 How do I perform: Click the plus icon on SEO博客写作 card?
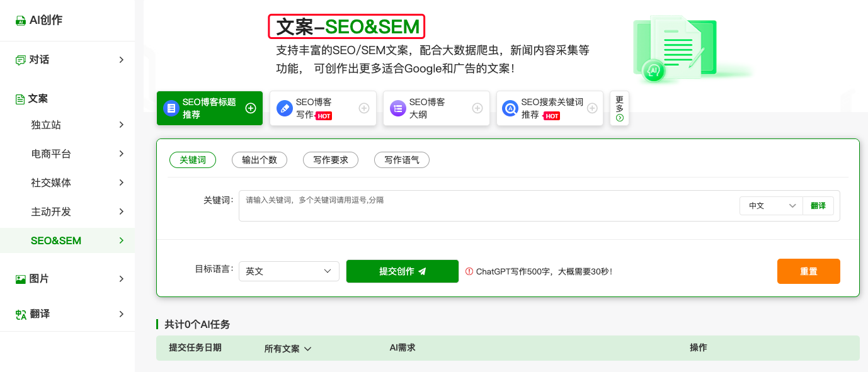click(363, 108)
